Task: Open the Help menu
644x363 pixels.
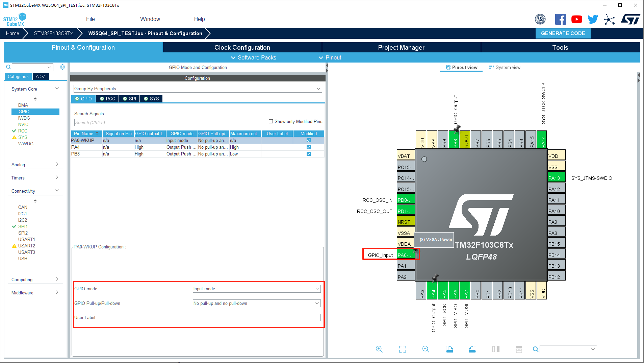Action: 199,19
